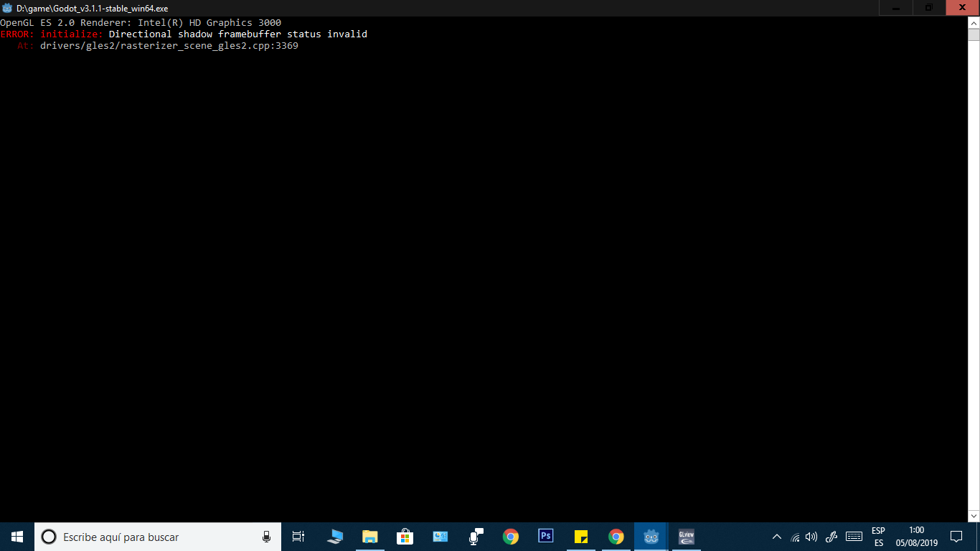Open the voice recorder app on the taskbar

tap(474, 537)
